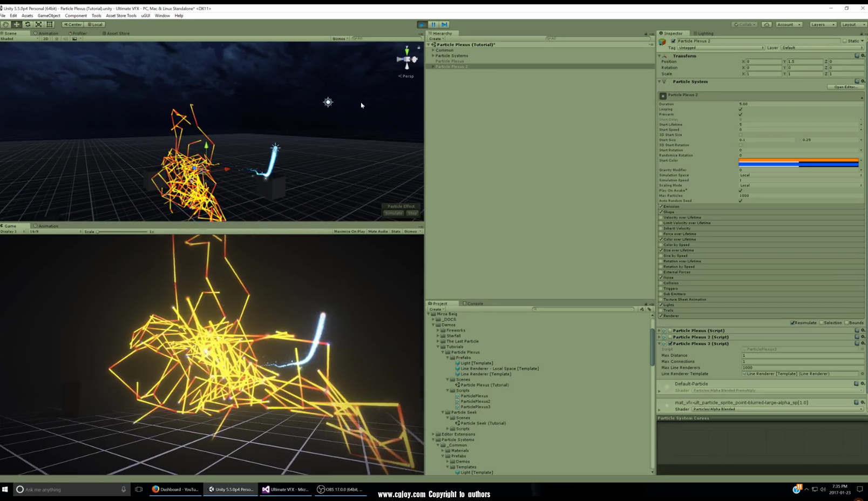Toggle the Bounds checkbox

[846, 323]
